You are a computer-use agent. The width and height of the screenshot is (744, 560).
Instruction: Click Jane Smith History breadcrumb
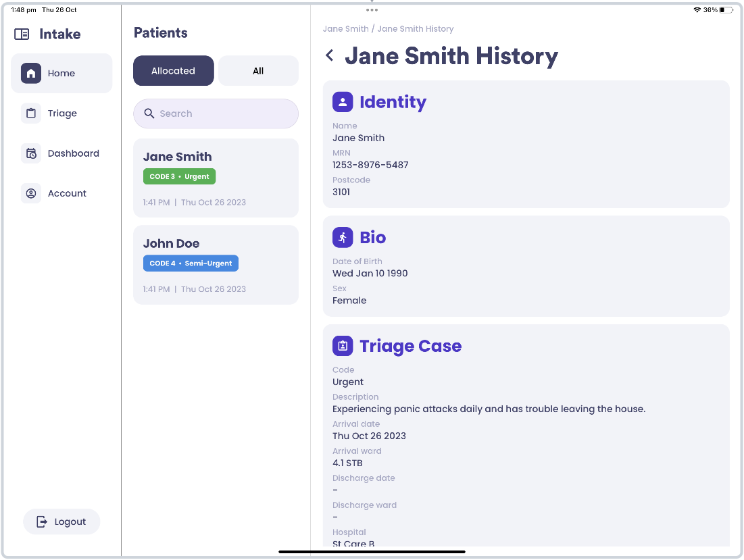point(415,29)
